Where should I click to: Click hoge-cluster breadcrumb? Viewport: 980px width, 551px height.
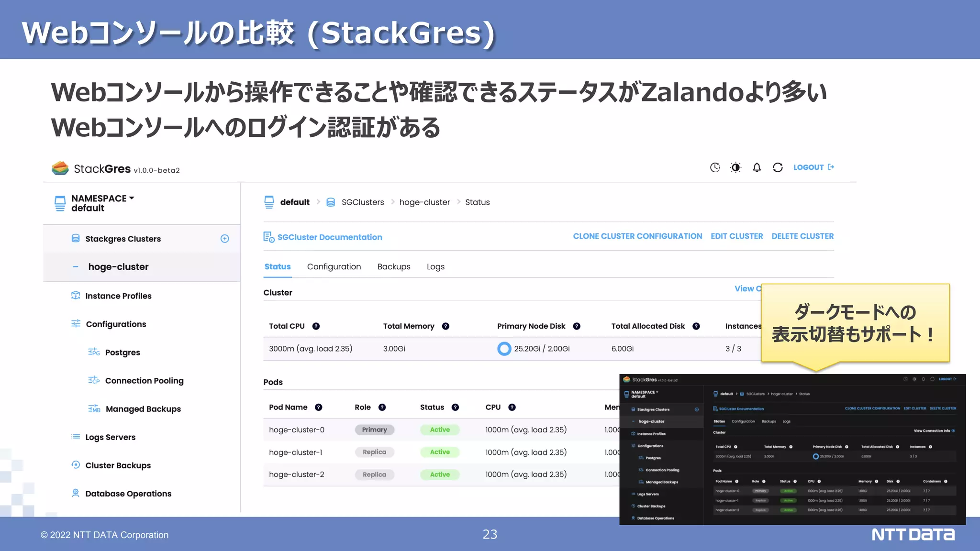(x=424, y=202)
